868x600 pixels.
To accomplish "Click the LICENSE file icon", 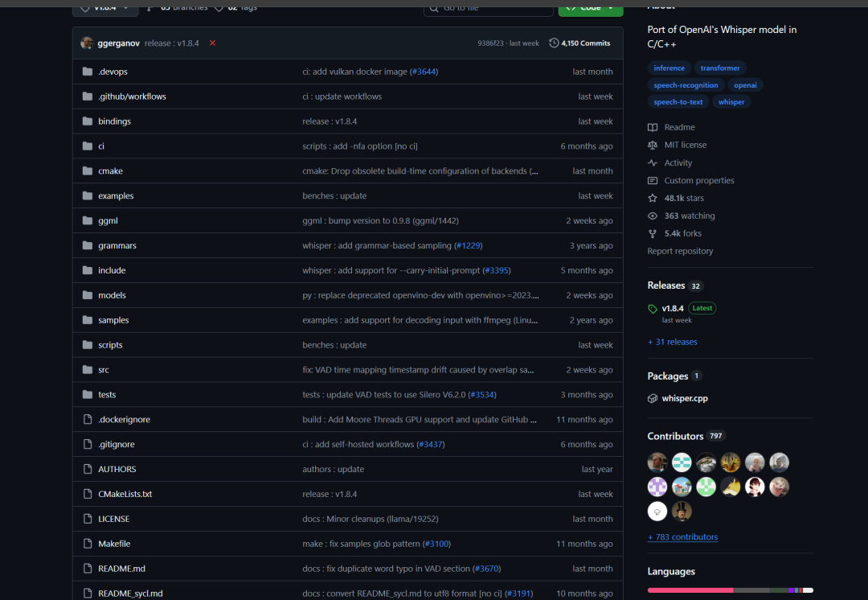I will 88,519.
